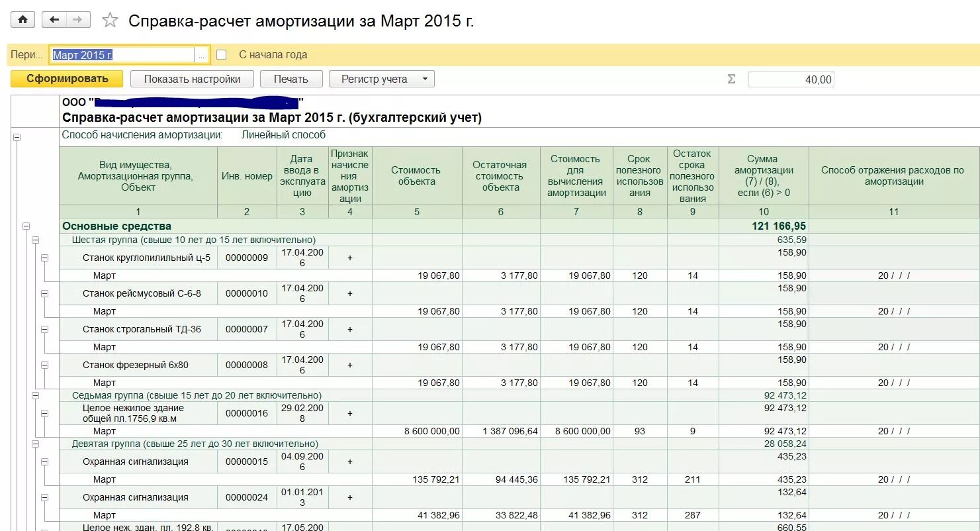Click the "Печать" button
This screenshot has height=531, width=980.
tap(291, 78)
